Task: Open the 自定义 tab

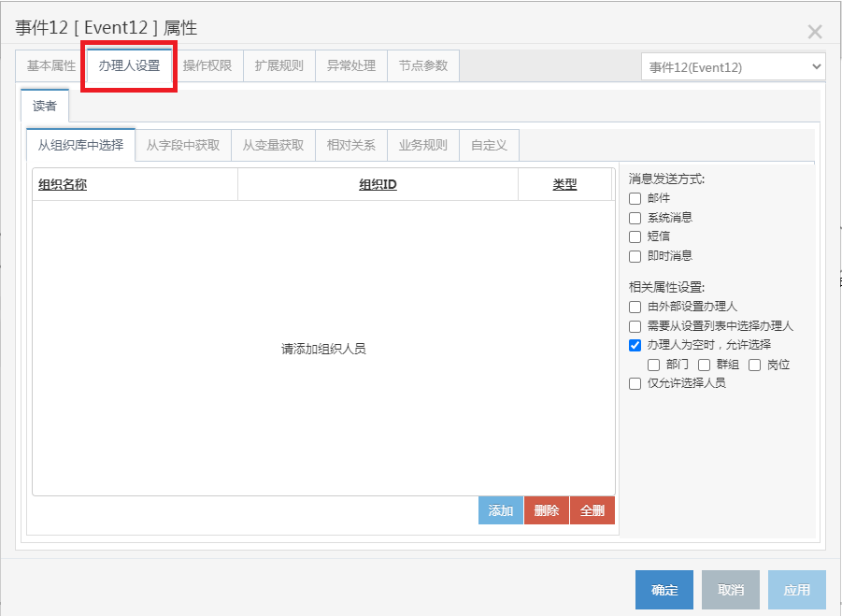Action: [x=489, y=145]
